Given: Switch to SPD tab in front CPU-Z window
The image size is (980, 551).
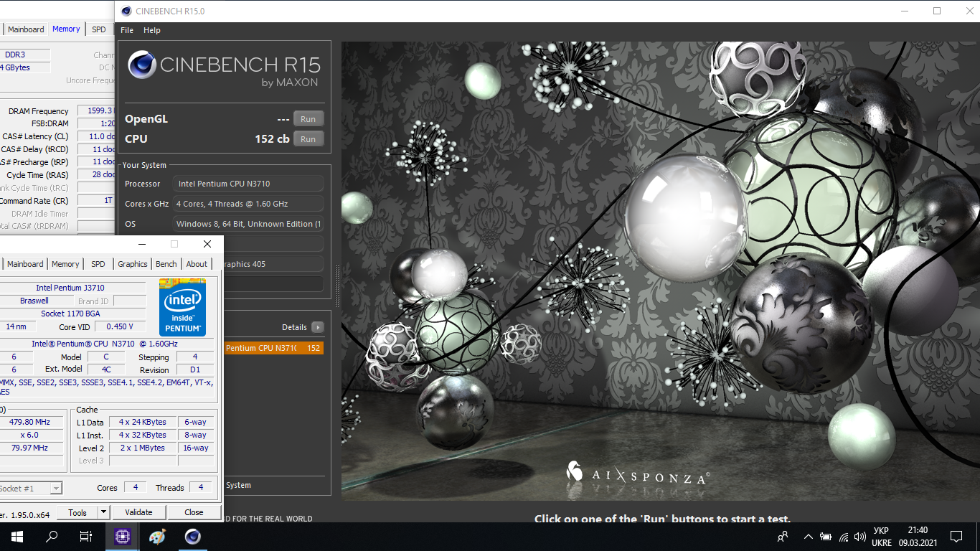Looking at the screenshot, I should point(98,264).
